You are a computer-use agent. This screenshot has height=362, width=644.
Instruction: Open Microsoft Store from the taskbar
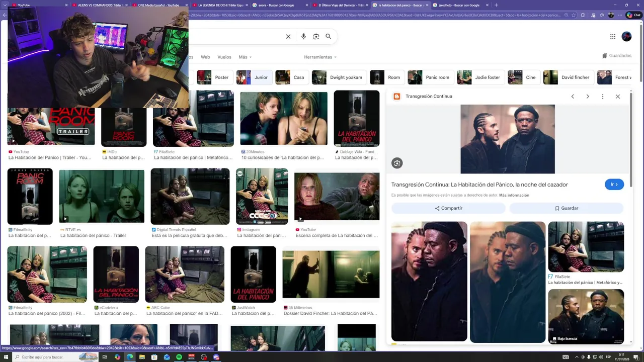[154, 357]
